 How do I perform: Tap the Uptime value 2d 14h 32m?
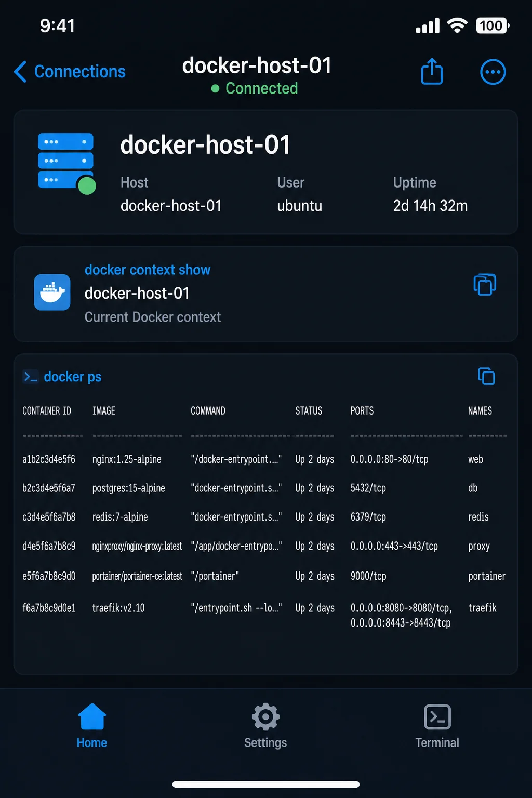(430, 206)
